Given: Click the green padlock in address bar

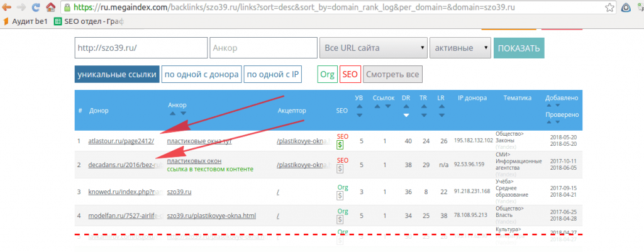Looking at the screenshot, I should pos(67,8).
